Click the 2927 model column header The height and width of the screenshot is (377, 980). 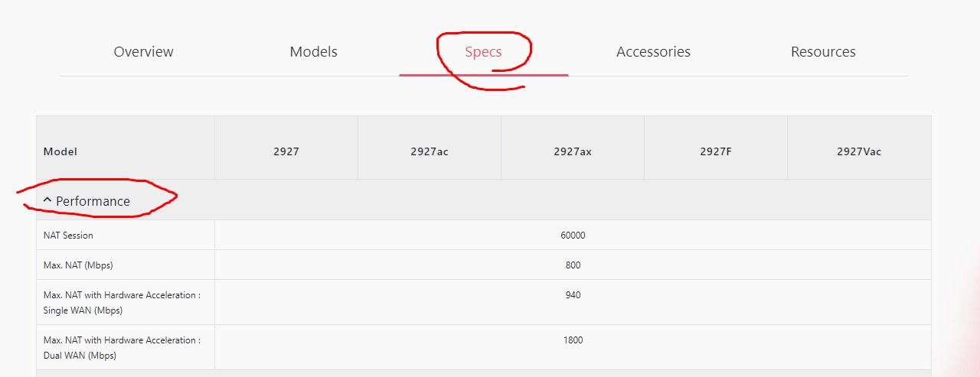click(x=286, y=151)
